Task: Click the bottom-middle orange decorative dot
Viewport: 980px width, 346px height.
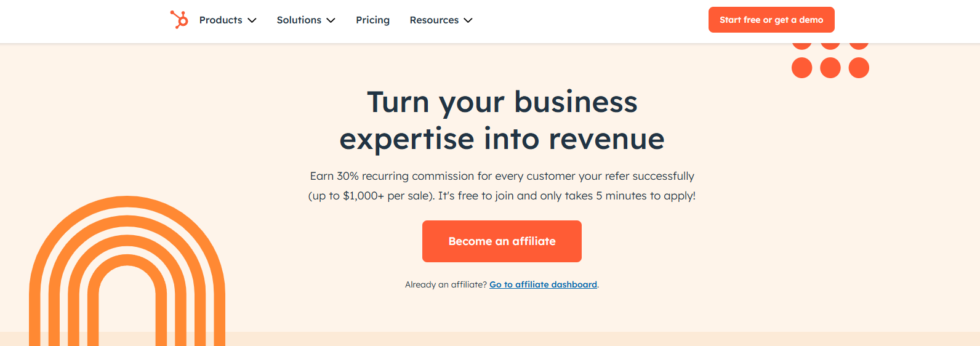Action: [x=830, y=68]
